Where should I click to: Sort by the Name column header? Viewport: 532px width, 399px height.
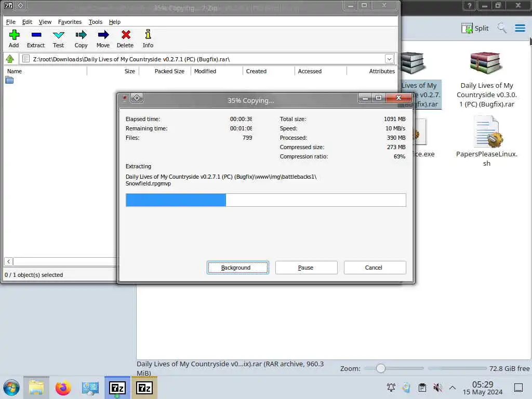[46, 71]
